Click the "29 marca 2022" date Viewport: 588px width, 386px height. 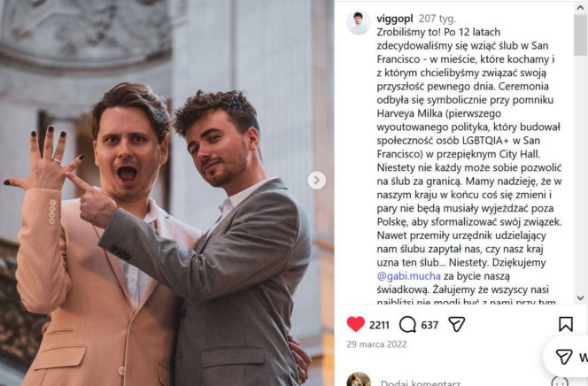376,344
